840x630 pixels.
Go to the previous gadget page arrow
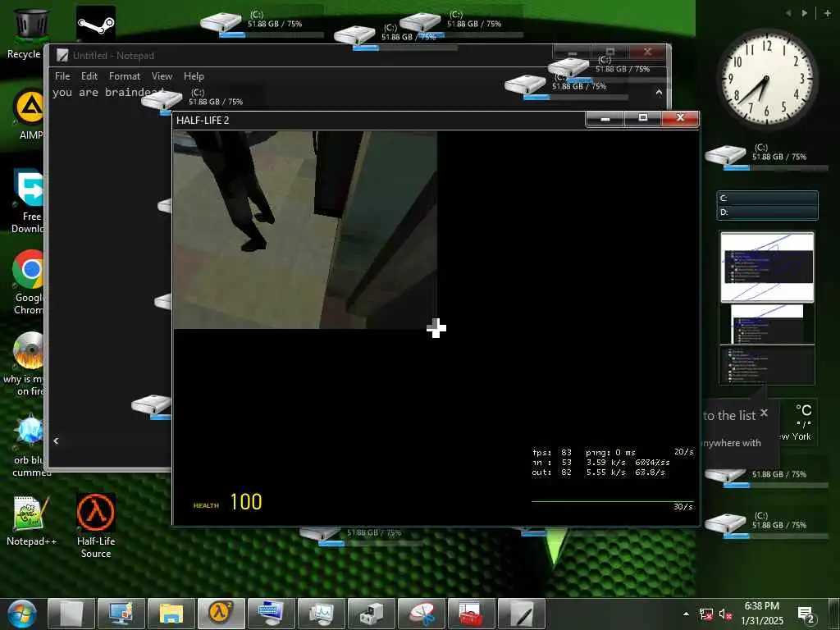coord(788,13)
